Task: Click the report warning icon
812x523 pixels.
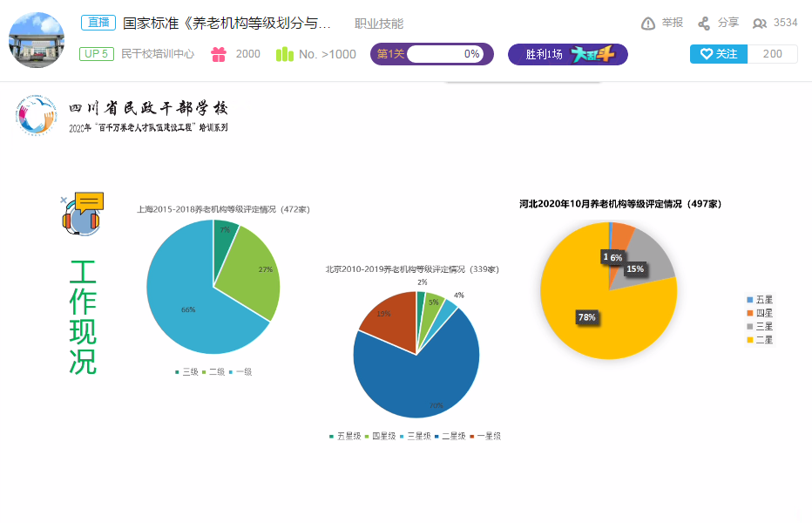Action: (x=648, y=24)
